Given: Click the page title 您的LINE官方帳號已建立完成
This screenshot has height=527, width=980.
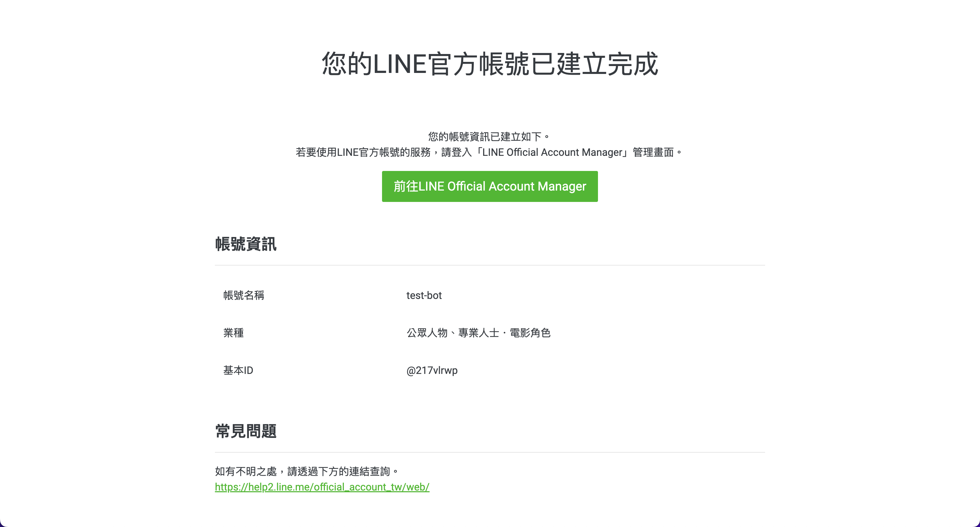Looking at the screenshot, I should click(490, 64).
